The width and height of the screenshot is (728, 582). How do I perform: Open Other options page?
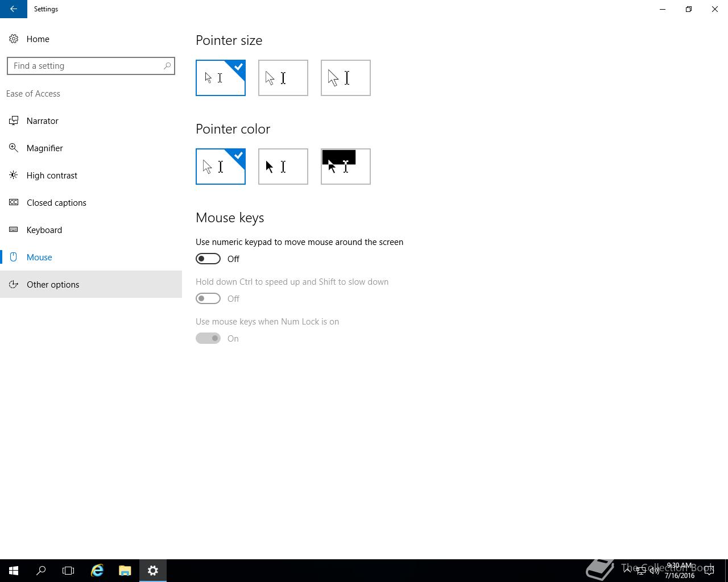pyautogui.click(x=91, y=284)
